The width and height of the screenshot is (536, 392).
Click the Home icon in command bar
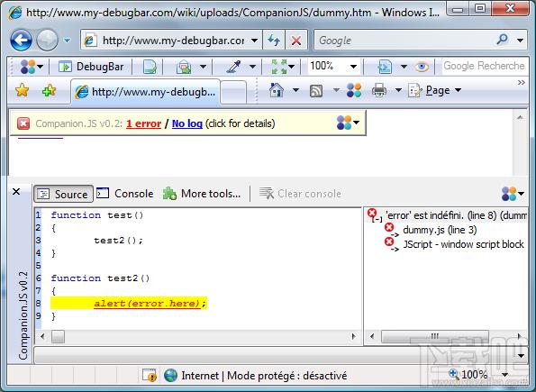pyautogui.click(x=277, y=90)
